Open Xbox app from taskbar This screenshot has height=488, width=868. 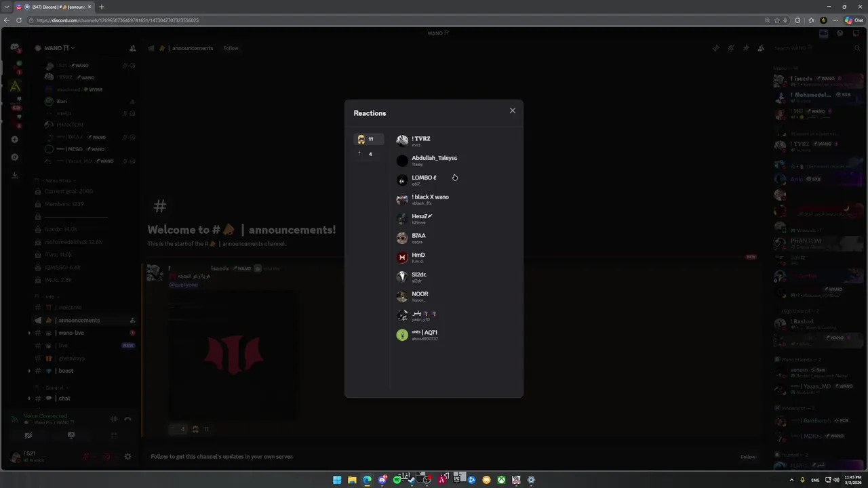(501, 480)
